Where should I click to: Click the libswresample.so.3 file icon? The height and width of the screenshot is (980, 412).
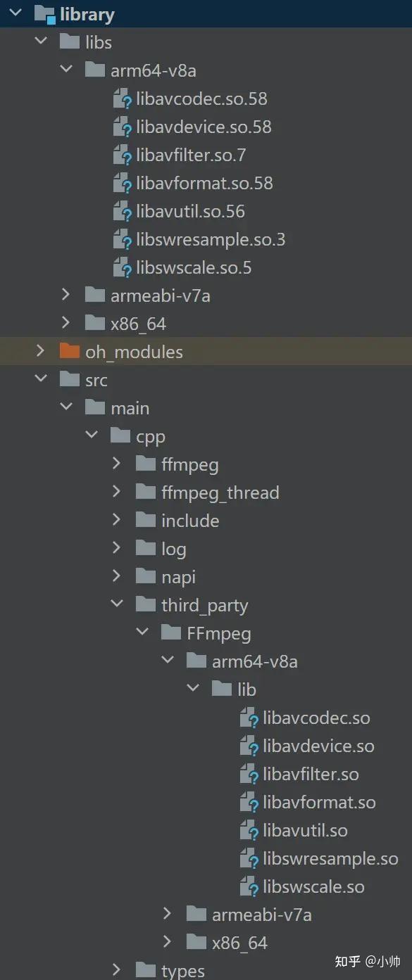pyautogui.click(x=120, y=239)
